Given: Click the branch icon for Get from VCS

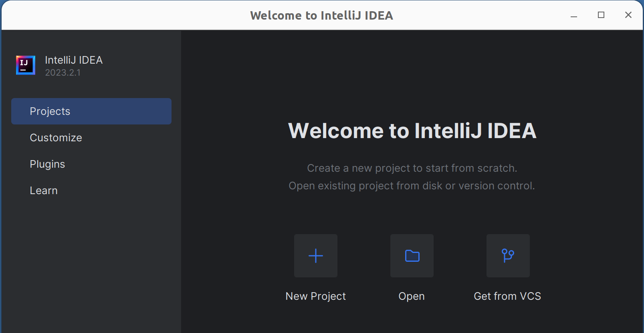Looking at the screenshot, I should [508, 256].
